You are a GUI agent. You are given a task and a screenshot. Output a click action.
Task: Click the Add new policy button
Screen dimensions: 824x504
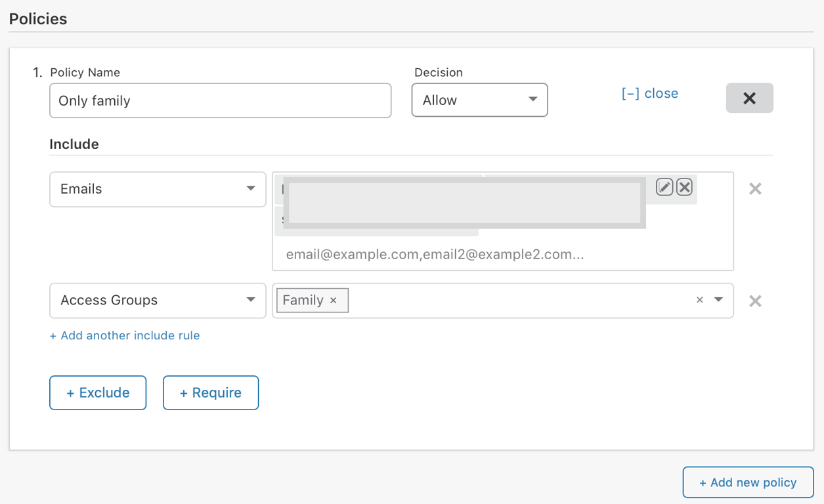click(748, 482)
